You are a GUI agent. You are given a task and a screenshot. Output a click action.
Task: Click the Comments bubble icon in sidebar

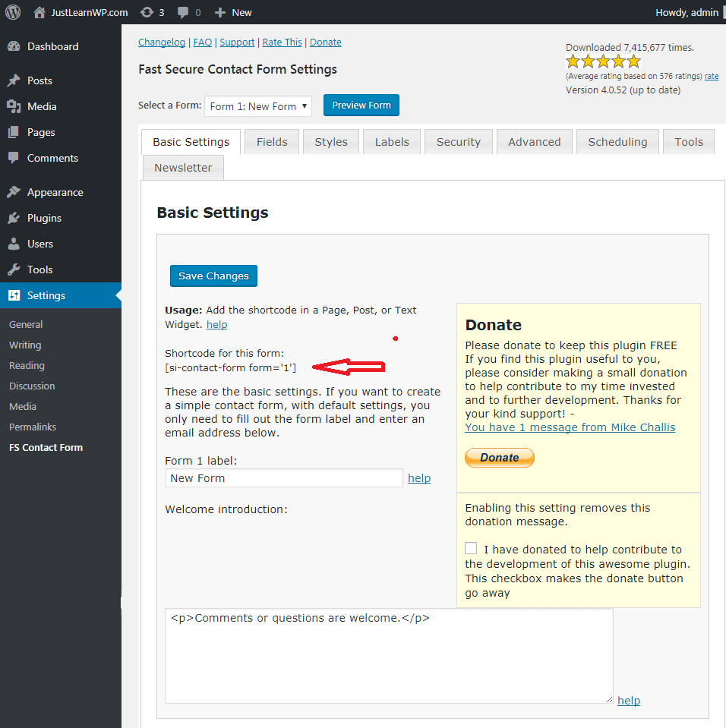14,158
